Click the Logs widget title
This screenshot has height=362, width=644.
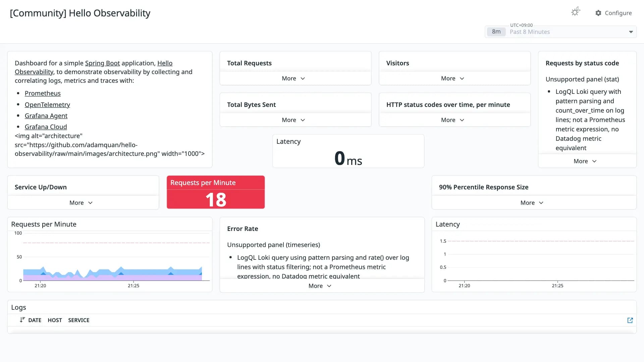tap(18, 307)
